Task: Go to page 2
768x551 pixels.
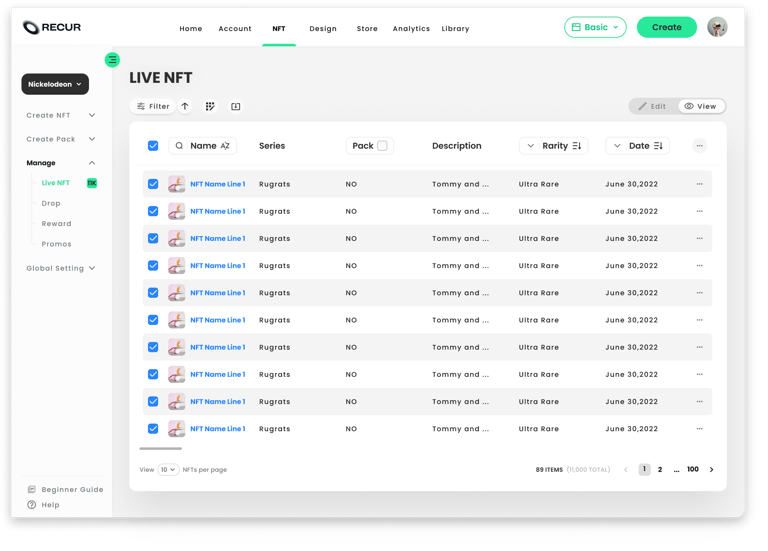Action: point(660,469)
